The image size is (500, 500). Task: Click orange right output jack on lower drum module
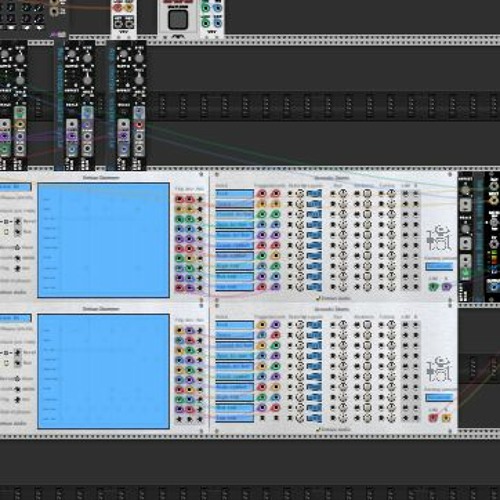(446, 417)
